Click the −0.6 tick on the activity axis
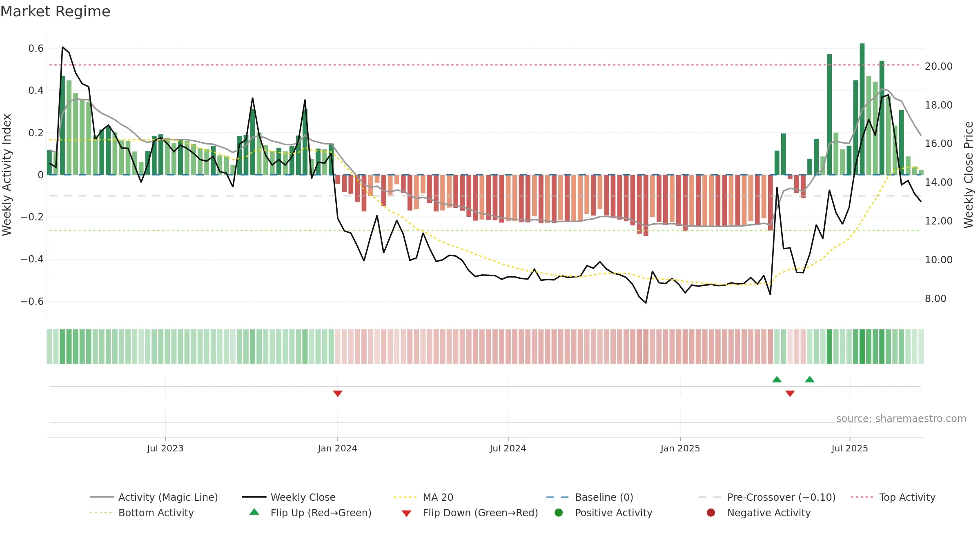 click(32, 302)
